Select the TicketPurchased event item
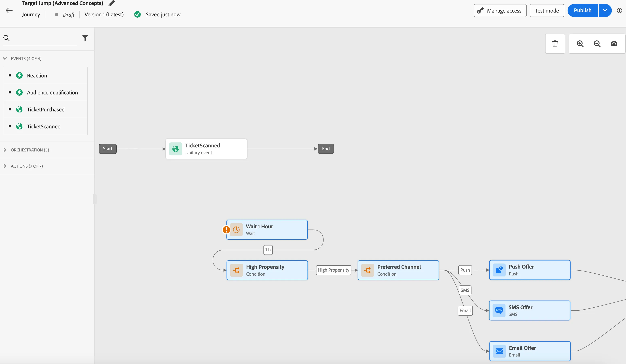 (x=46, y=110)
